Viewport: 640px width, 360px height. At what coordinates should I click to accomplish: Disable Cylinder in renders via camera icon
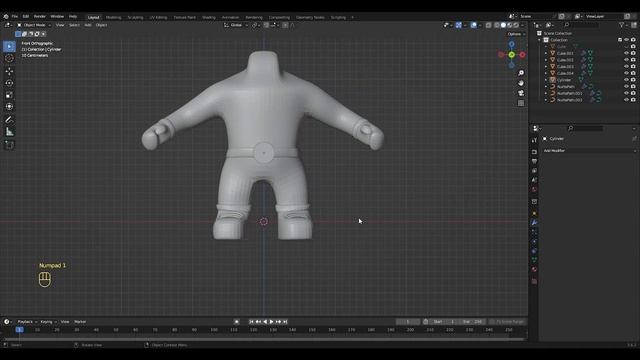(x=633, y=80)
